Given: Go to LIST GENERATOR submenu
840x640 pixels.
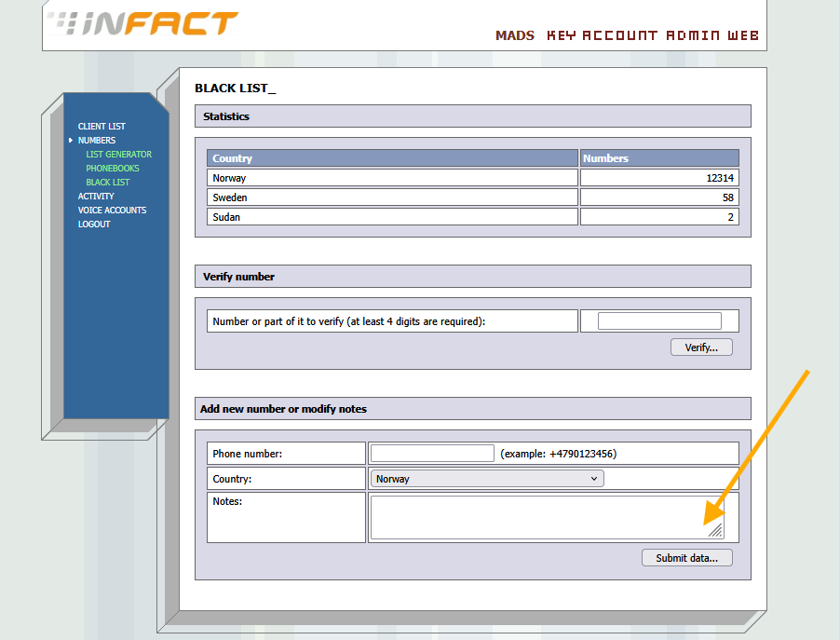Looking at the screenshot, I should pos(118,155).
